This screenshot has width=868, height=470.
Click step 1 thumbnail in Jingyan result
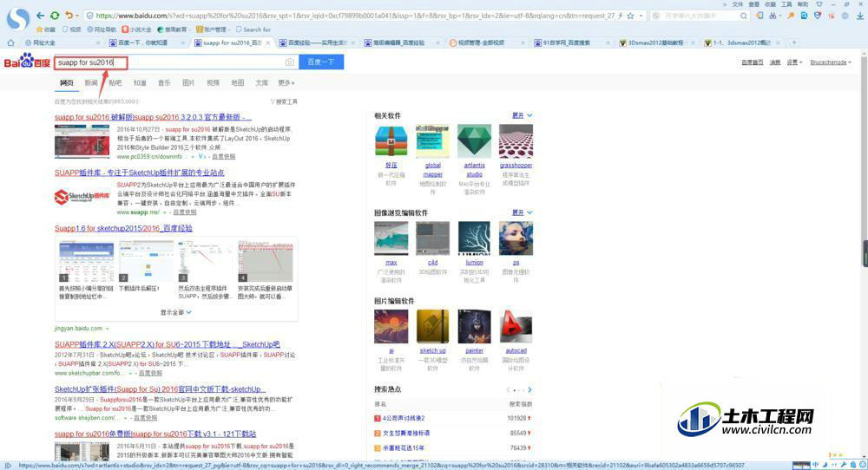[86, 261]
